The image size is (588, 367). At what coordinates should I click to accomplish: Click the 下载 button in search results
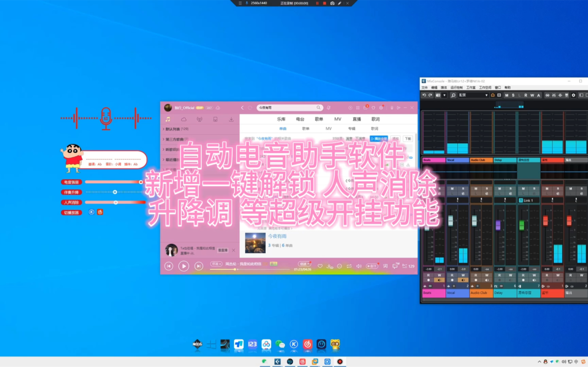(x=408, y=139)
